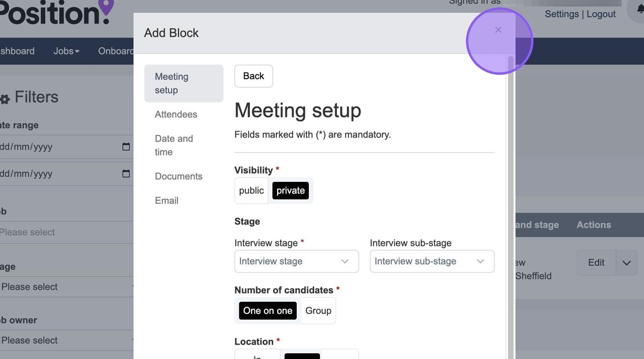Open the Settings link
The height and width of the screenshot is (359, 644).
tap(561, 14)
